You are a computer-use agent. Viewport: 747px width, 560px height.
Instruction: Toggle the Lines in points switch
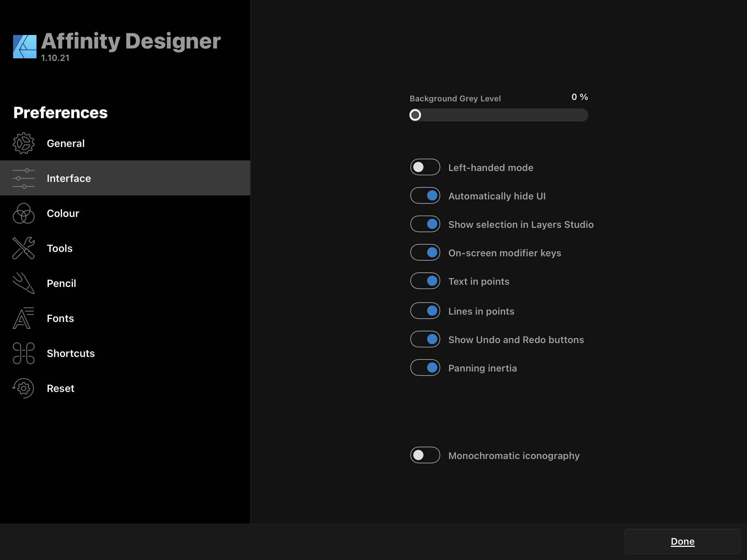[425, 311]
